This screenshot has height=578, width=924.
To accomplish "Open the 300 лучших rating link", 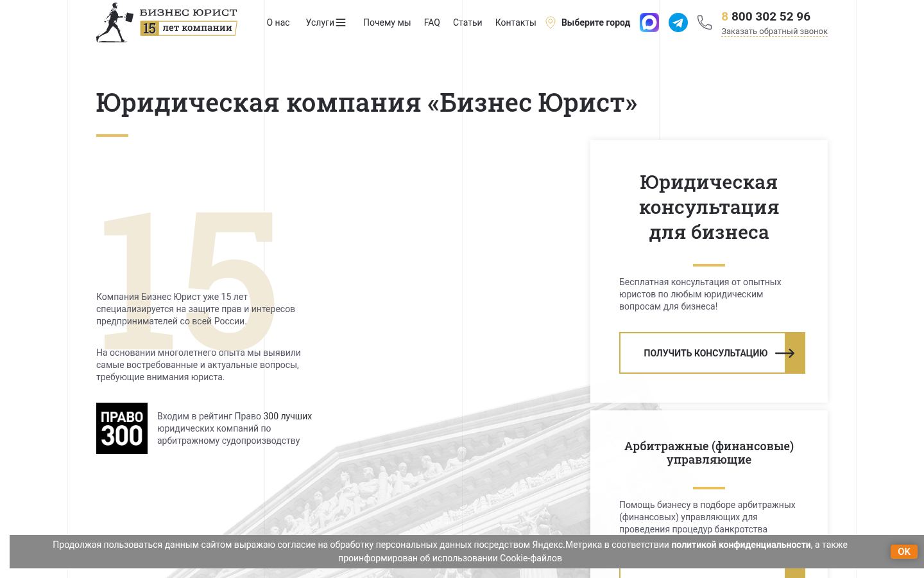I will pos(287,416).
